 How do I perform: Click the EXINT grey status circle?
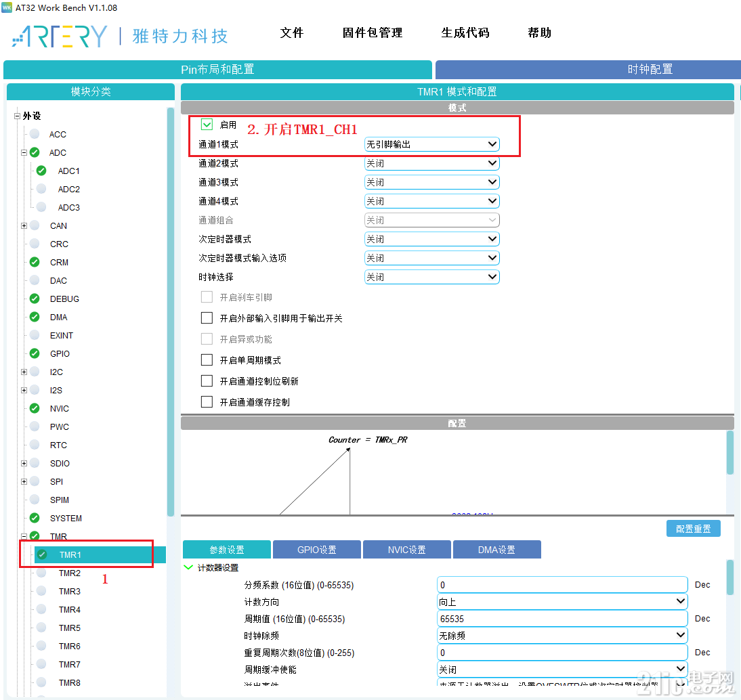(x=35, y=335)
